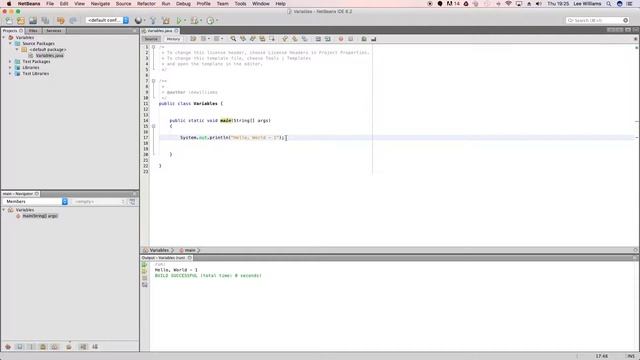
Task: Click the New File toolbar icon
Action: (x=9, y=20)
